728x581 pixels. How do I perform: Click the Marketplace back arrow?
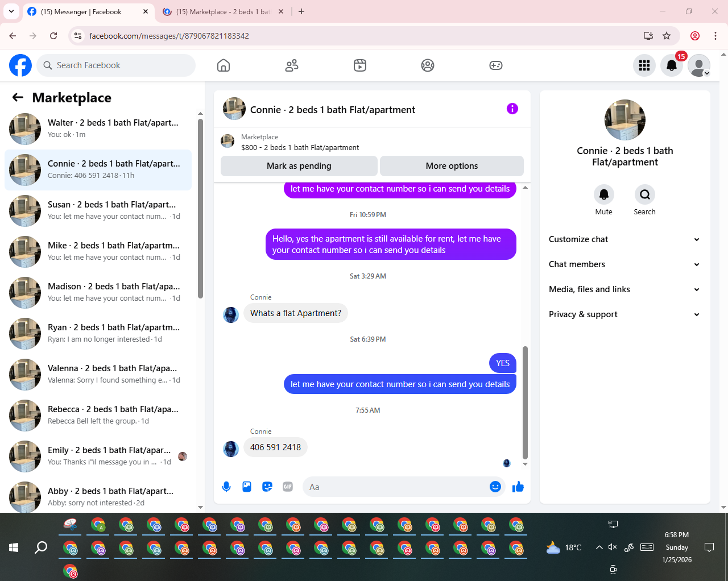[x=18, y=97]
